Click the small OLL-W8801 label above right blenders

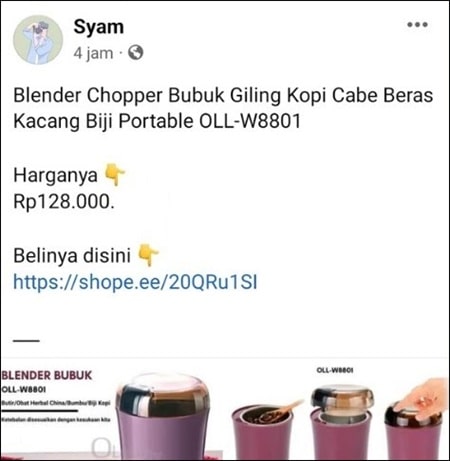[335, 370]
